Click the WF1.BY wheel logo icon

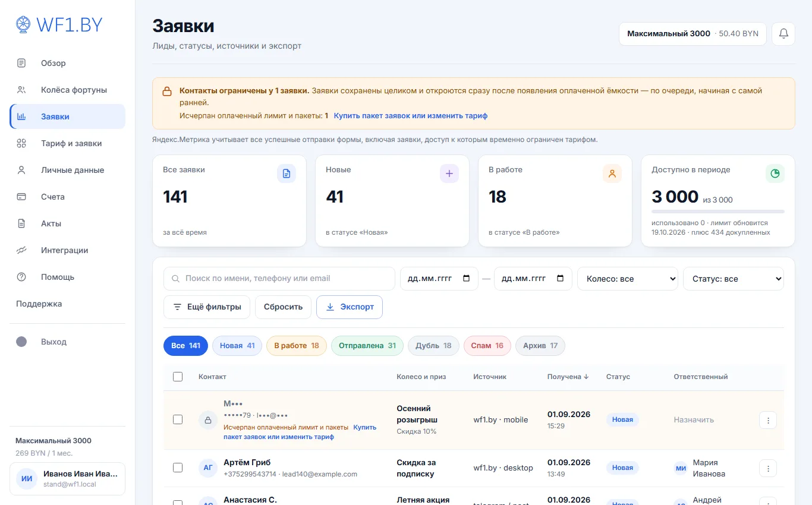23,24
